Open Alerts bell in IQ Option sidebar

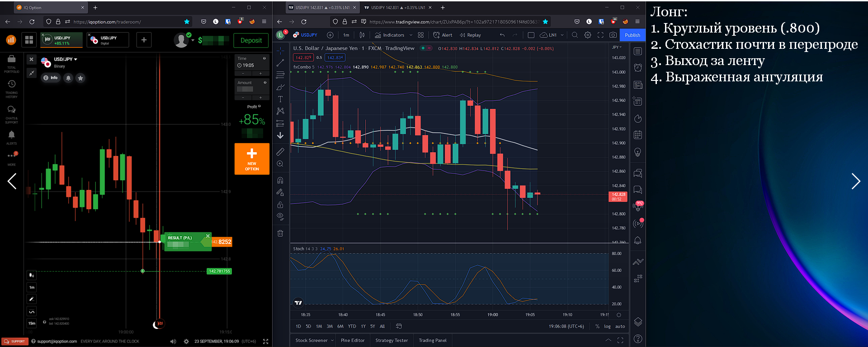12,137
